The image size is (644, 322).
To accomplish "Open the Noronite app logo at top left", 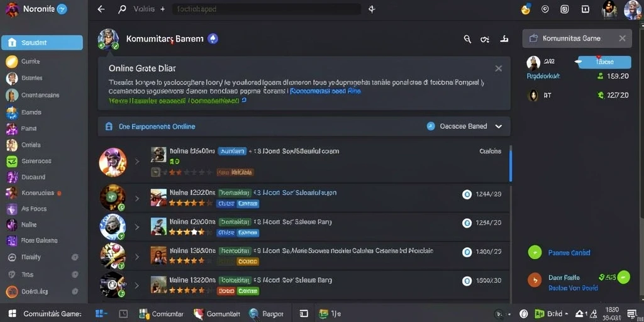I will 13,9.
